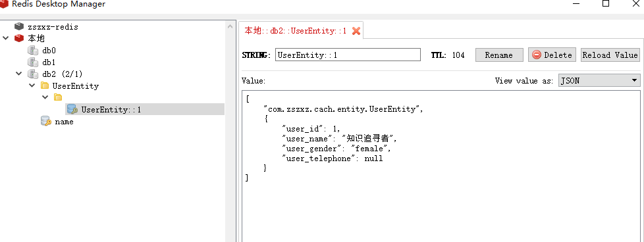Click the key name field UserEntity::1
The width and height of the screenshot is (644, 242).
(x=348, y=55)
